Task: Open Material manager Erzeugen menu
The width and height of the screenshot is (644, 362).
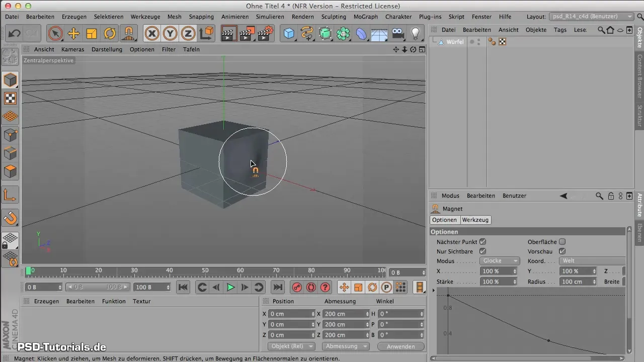Action: 46,301
